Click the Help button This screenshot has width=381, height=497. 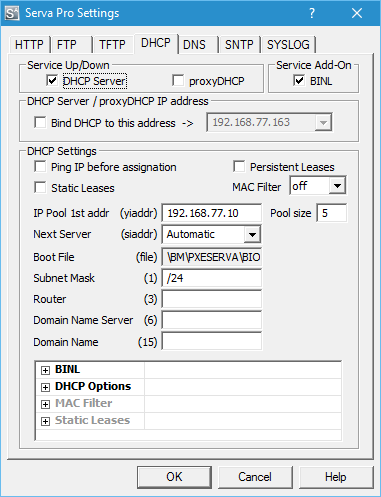(x=336, y=477)
